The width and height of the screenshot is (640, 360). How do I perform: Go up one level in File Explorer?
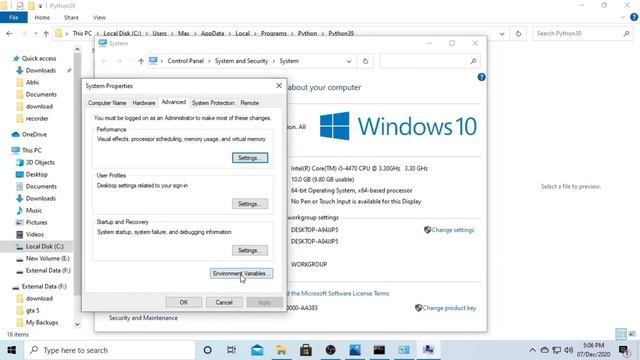[46, 33]
